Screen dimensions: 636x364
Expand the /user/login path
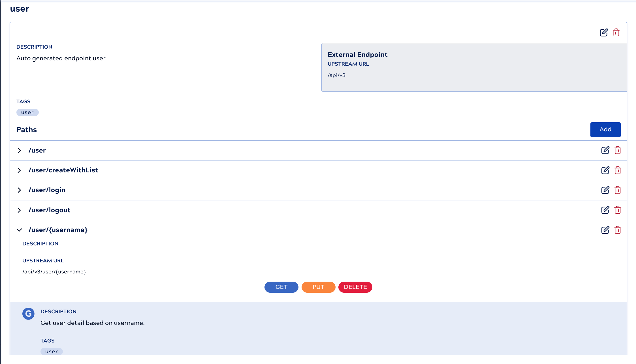(x=19, y=190)
